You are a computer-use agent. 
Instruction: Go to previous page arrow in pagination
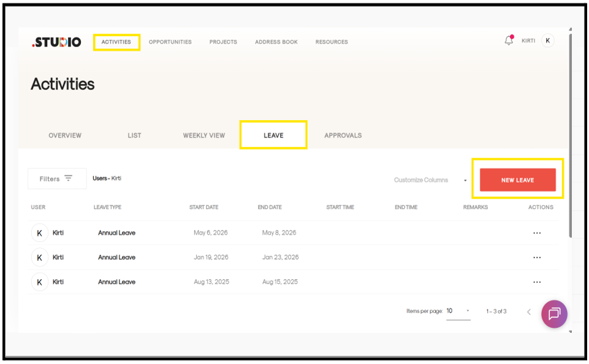(528, 312)
